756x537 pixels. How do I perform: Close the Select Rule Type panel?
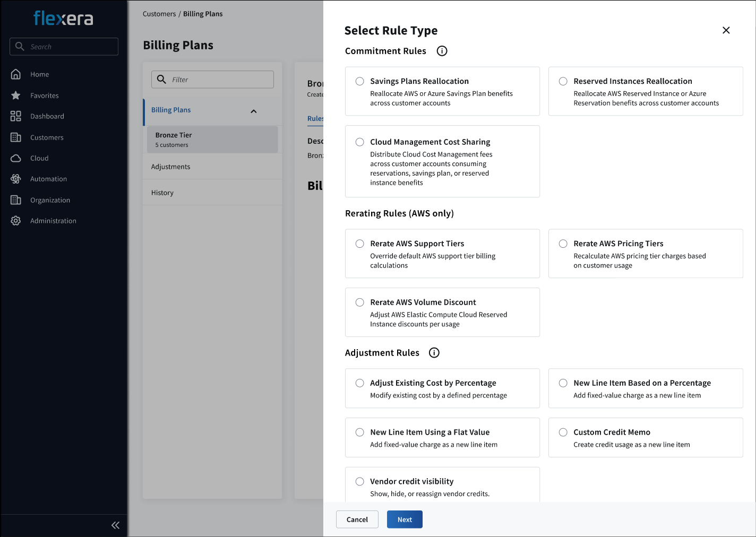(x=726, y=30)
